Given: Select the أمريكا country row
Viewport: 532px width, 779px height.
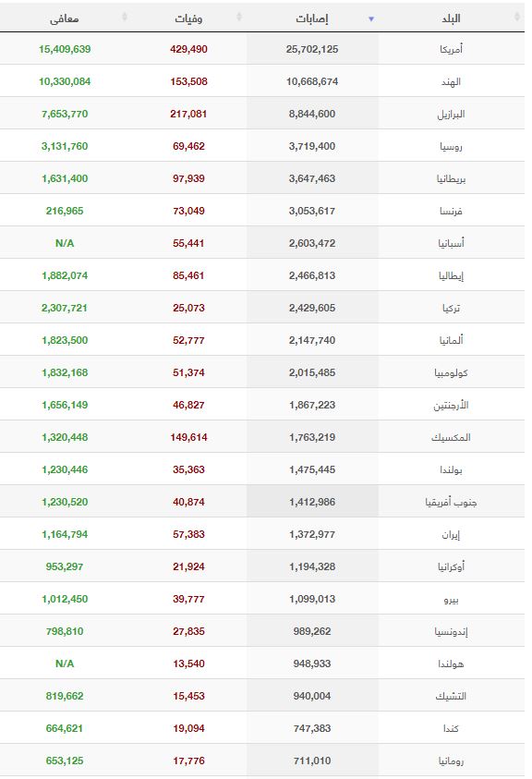Looking at the screenshot, I should 262,49.
